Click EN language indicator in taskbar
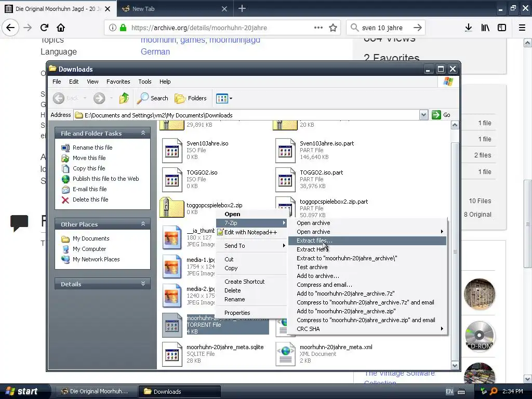Screen dimensions: 532x399 coord(449,392)
